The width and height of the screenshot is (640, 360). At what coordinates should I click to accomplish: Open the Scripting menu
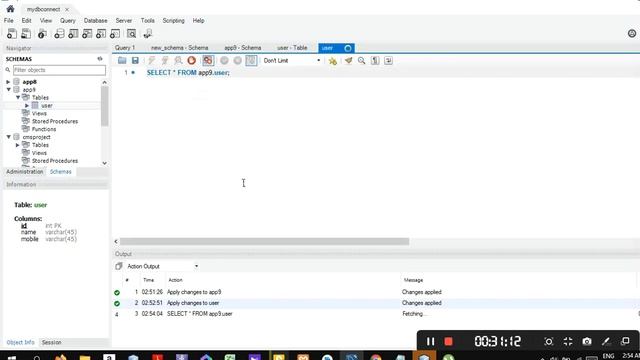coord(173,20)
